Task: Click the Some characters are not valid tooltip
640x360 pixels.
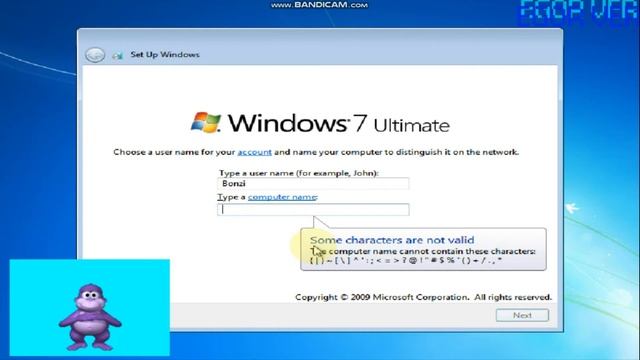Action: 423,249
